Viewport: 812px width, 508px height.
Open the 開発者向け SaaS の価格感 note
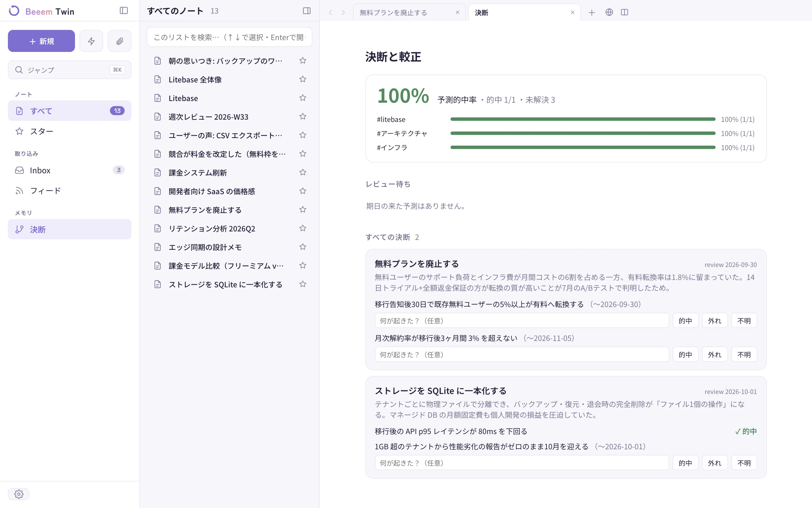pos(230,191)
